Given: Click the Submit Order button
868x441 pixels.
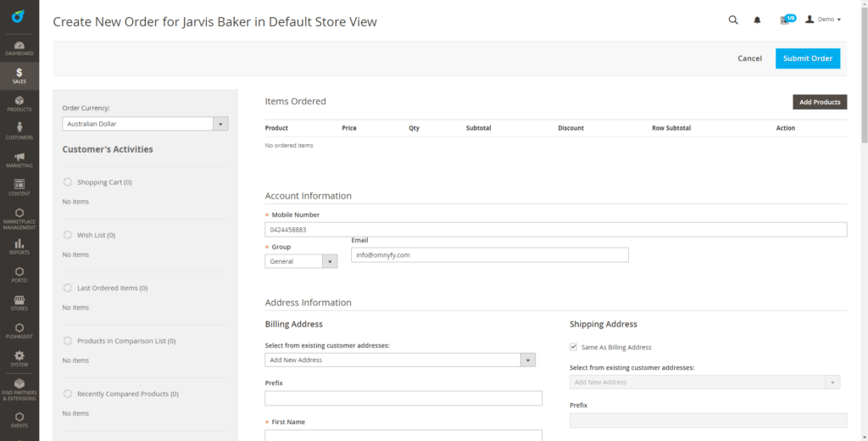Looking at the screenshot, I should [807, 59].
